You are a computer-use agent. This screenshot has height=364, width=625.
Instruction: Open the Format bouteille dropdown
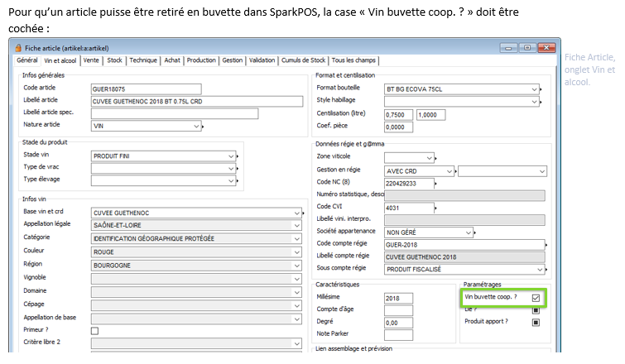pos(541,89)
